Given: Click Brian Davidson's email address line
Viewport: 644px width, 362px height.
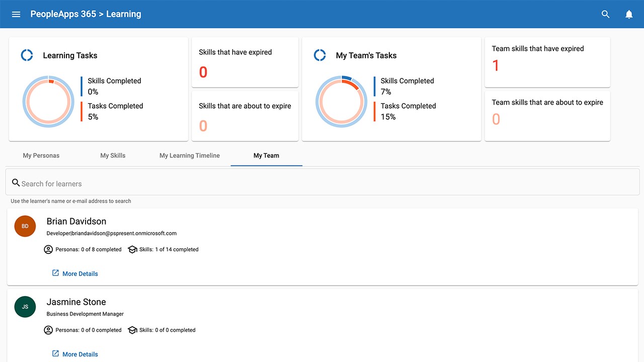Looking at the screenshot, I should click(111, 233).
